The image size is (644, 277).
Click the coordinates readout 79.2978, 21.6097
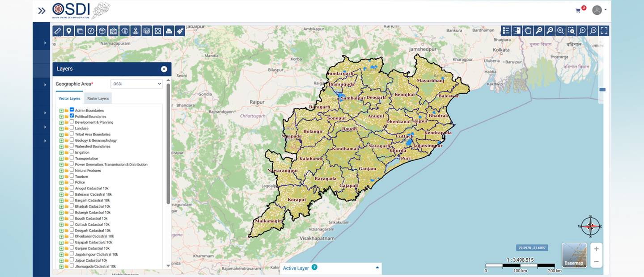coord(532,248)
